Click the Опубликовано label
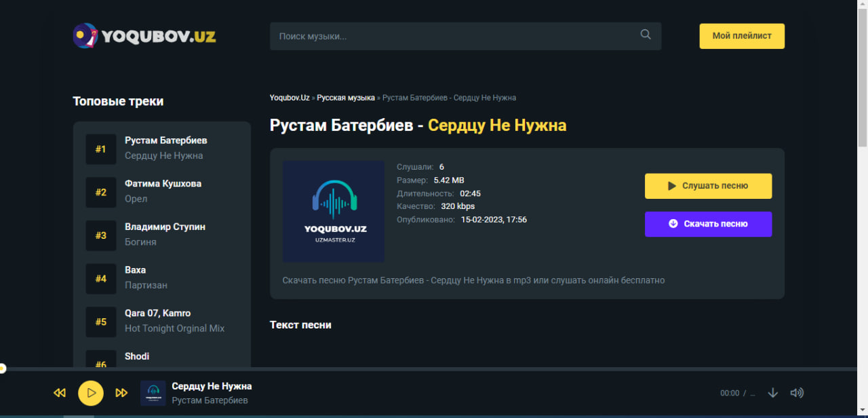Screen dimensions: 868x418 click(x=426, y=220)
